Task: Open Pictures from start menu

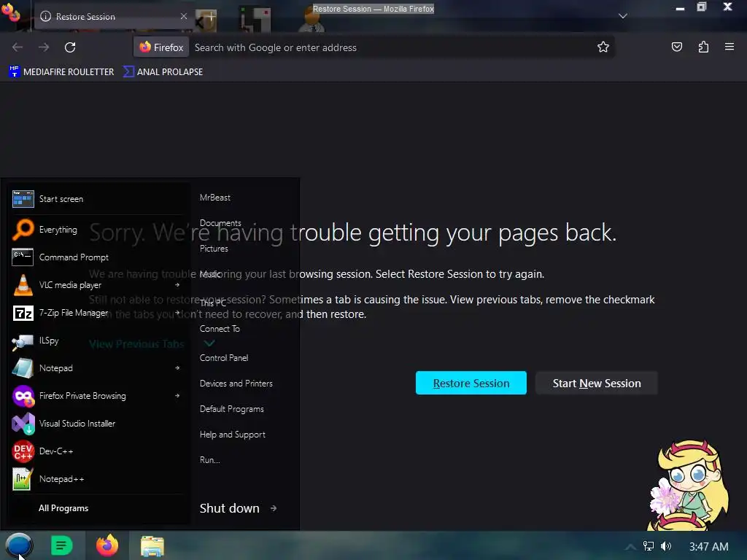Action: (214, 249)
